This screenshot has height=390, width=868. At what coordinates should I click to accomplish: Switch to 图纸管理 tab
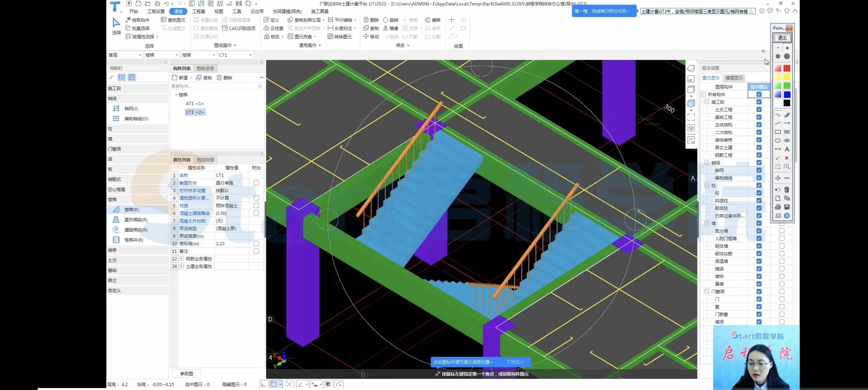(x=205, y=68)
